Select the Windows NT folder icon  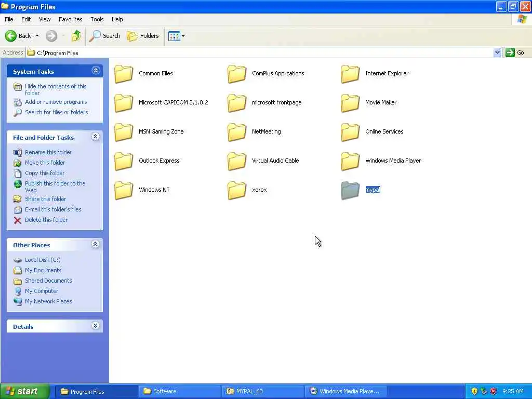(124, 190)
